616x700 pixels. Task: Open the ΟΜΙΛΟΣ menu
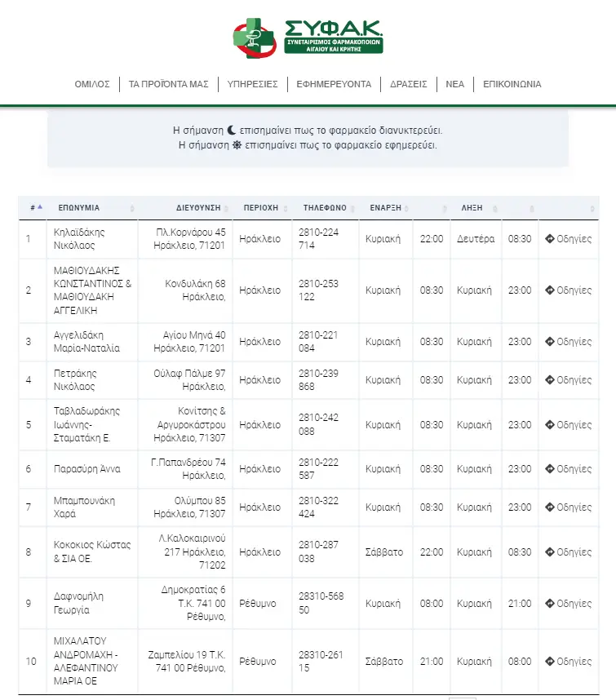click(x=92, y=84)
